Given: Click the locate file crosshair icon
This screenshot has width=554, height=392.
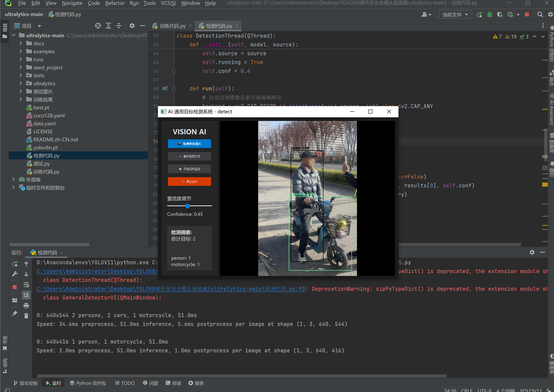Looking at the screenshot, I should pos(98,26).
